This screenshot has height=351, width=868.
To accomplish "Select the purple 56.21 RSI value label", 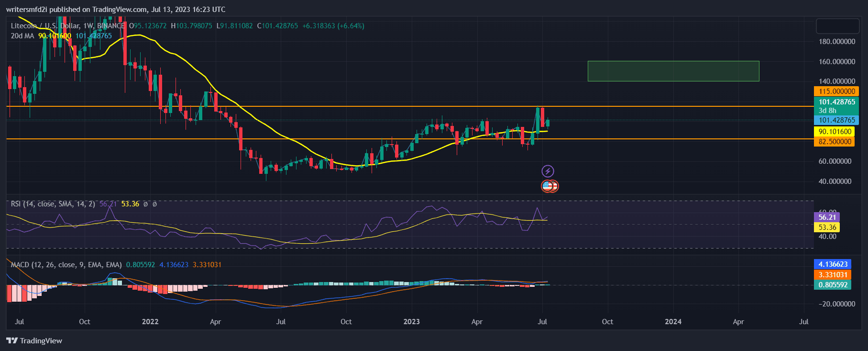I will pos(827,217).
